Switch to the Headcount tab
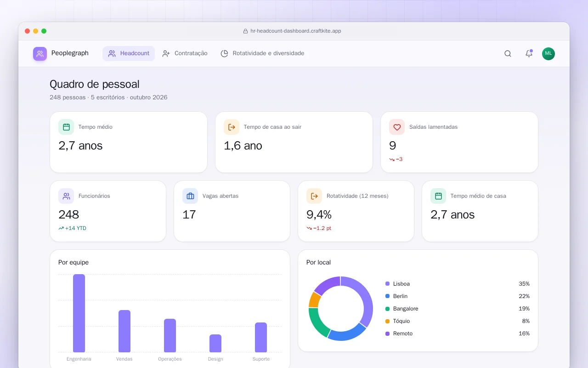This screenshot has height=368, width=588. (x=129, y=53)
